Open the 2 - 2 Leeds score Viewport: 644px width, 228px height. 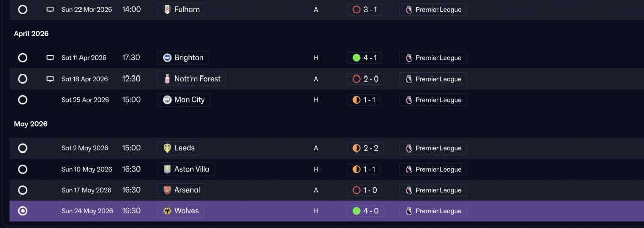click(x=365, y=148)
